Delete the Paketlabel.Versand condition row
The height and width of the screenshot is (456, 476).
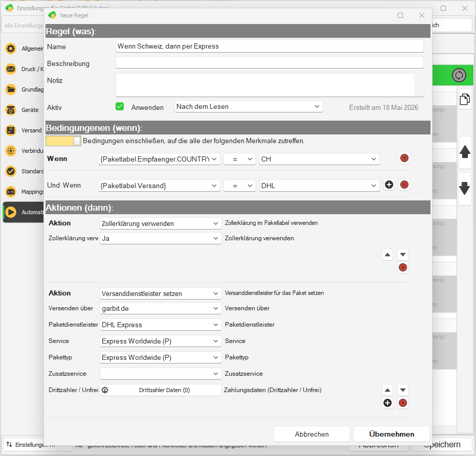point(404,185)
